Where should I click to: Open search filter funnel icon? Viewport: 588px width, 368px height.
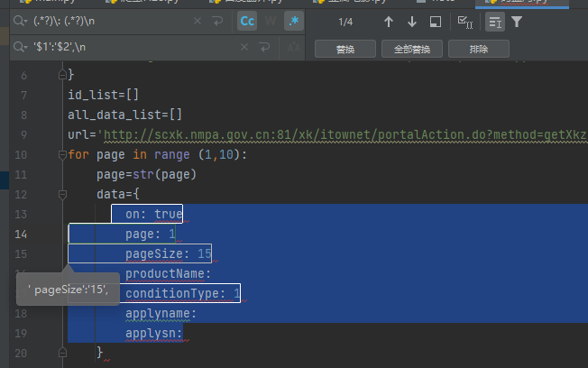tap(517, 22)
